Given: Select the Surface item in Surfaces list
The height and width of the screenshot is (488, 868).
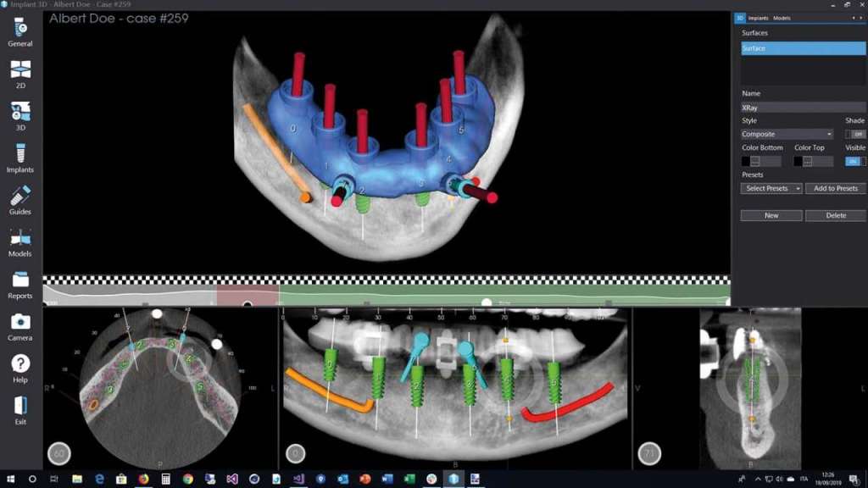Looking at the screenshot, I should tap(804, 48).
